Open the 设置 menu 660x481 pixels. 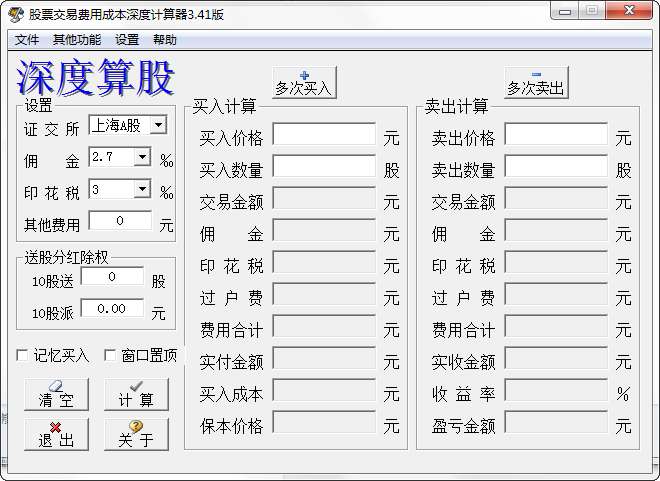(x=127, y=40)
